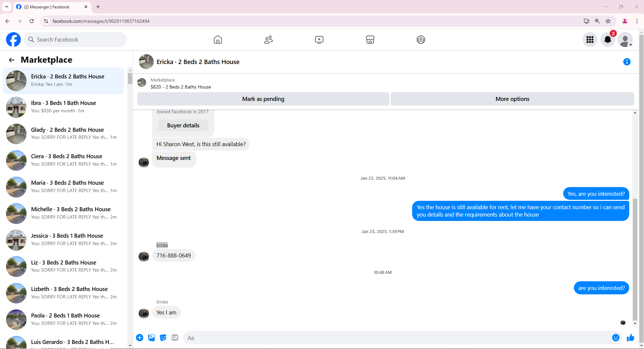This screenshot has width=644, height=349.
Task: Click the chat message scrollbar thumb
Action: [x=635, y=260]
